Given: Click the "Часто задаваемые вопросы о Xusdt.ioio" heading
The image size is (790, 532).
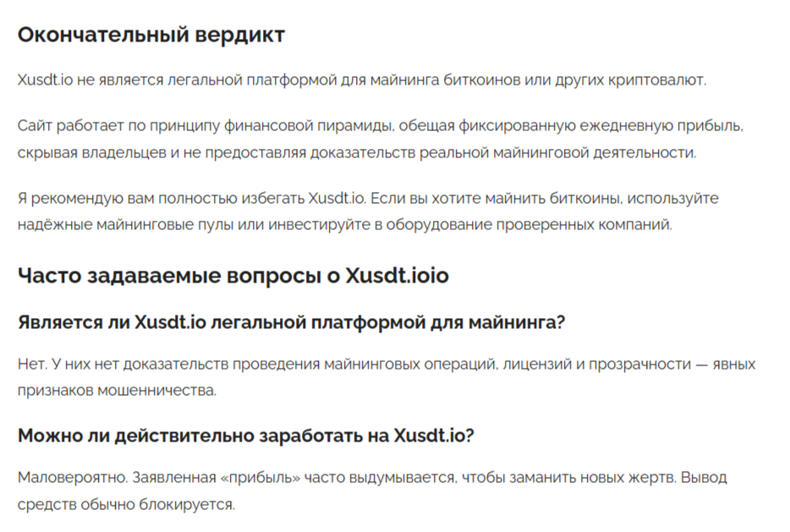Looking at the screenshot, I should (x=233, y=277).
